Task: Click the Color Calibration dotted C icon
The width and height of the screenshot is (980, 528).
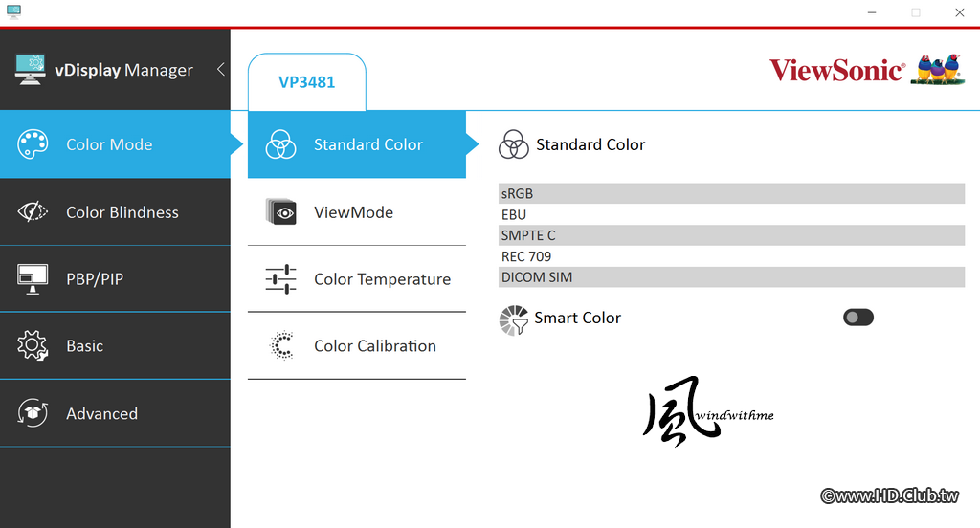Action: coord(281,345)
